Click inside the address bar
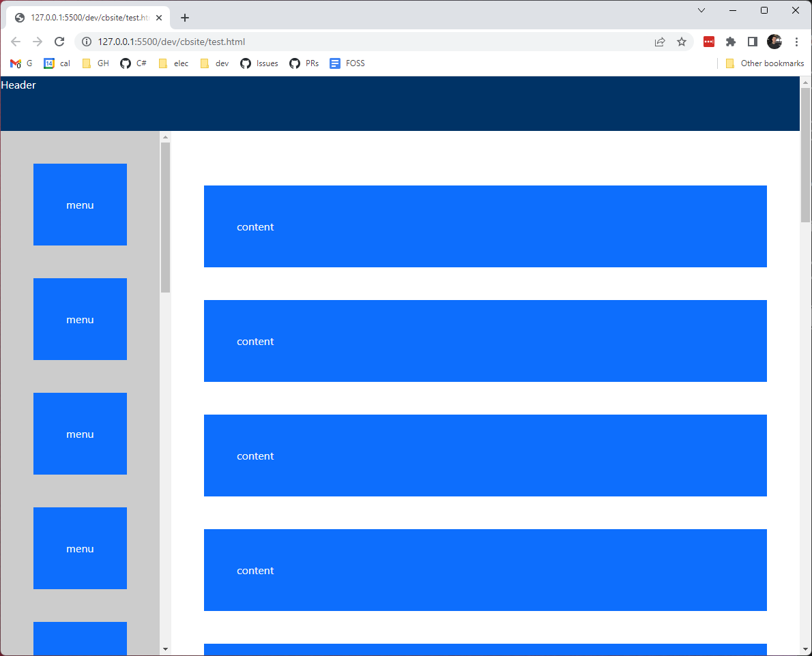The image size is (812, 656). (x=273, y=42)
